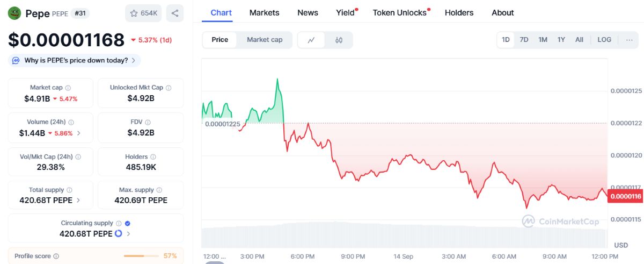Select the 1Y time range button

561,40
